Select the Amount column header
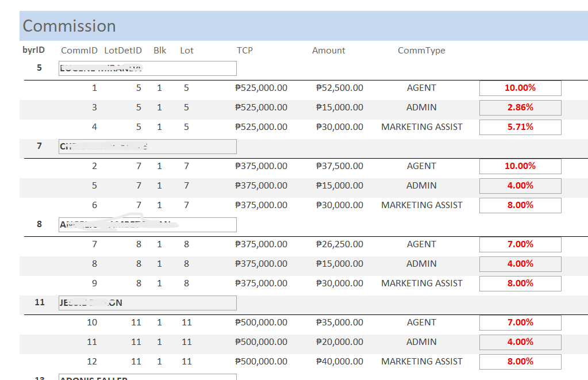This screenshot has height=380, width=588. [x=329, y=51]
